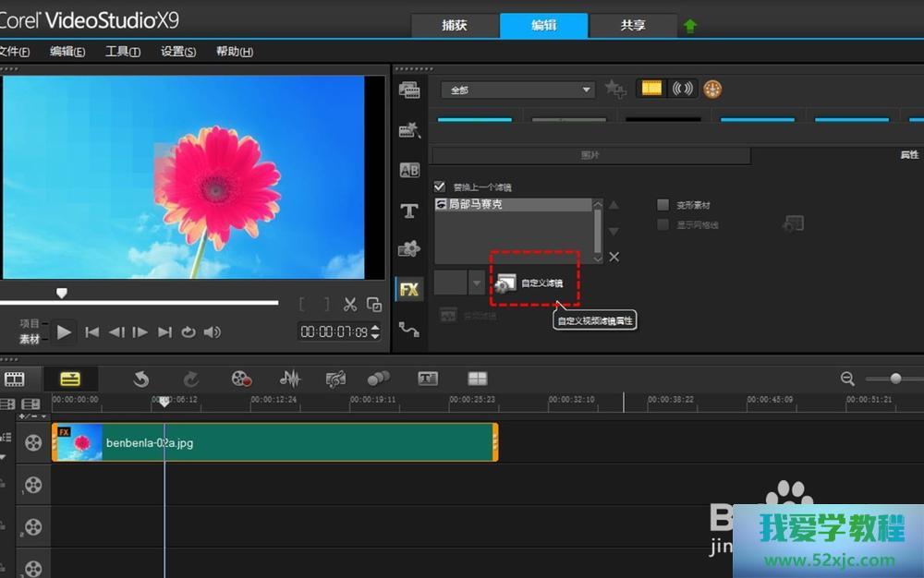This screenshot has height=578, width=924.
Task: Open the Transition (AB) library
Action: (408, 170)
